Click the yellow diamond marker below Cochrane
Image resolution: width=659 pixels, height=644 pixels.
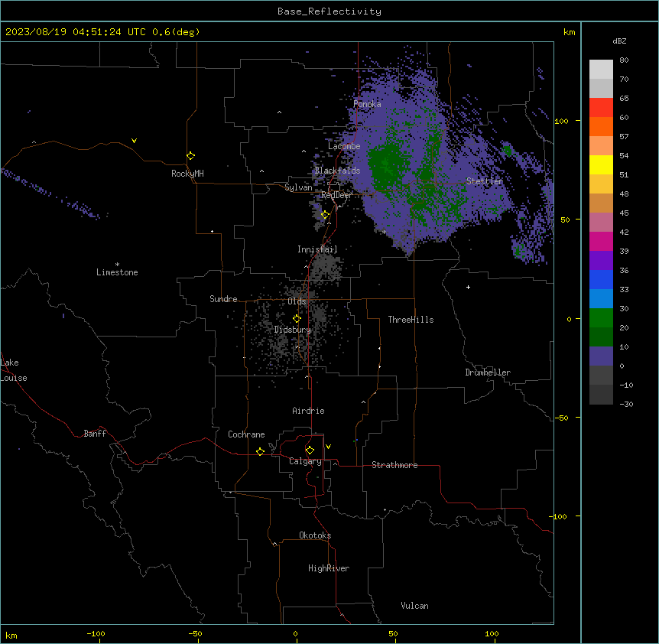[260, 451]
